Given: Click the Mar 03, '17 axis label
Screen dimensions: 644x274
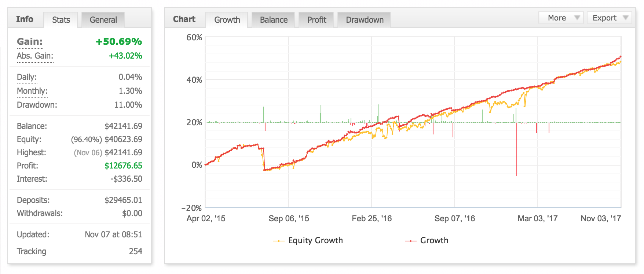Looking at the screenshot, I should [537, 219].
